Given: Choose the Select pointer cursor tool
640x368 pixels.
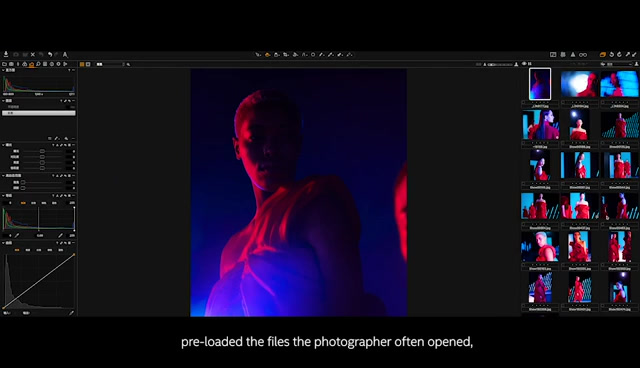Looking at the screenshot, I should point(258,54).
